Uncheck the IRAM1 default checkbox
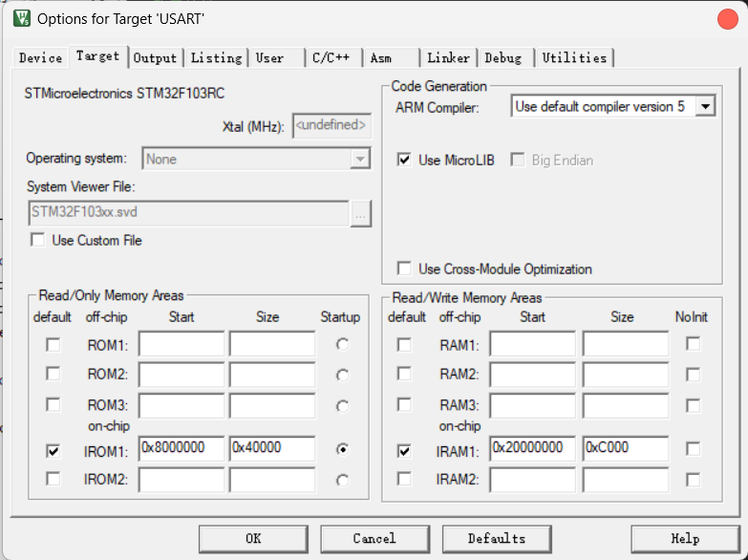 point(404,451)
